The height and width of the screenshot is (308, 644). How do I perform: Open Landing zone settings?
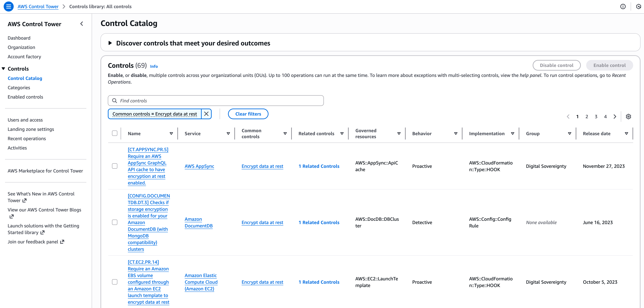point(31,129)
